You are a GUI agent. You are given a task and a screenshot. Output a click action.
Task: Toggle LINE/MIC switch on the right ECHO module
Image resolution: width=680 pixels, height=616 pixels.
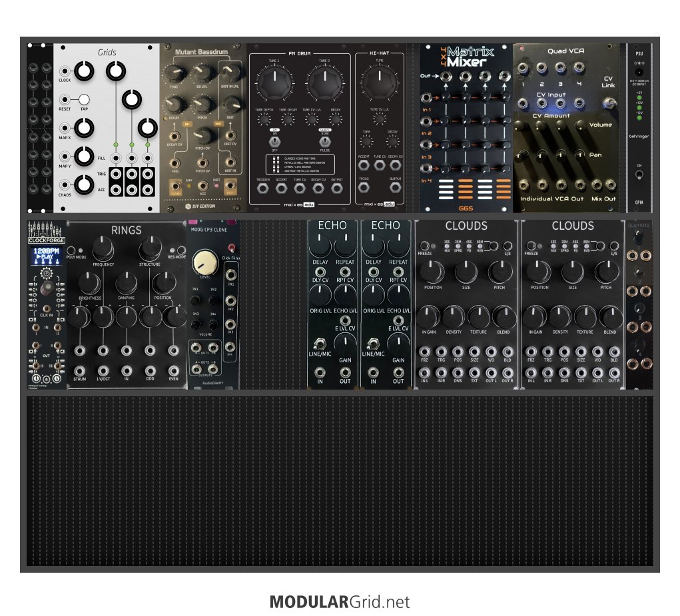373,344
